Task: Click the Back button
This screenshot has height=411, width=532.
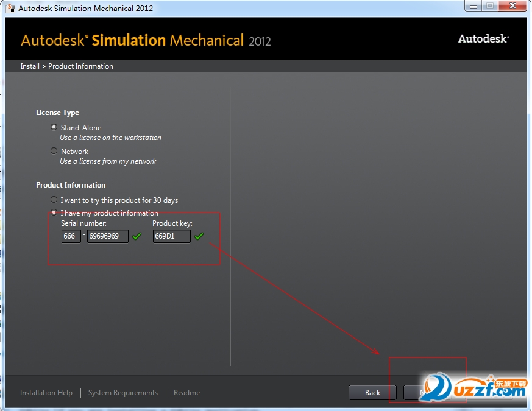Action: click(372, 393)
